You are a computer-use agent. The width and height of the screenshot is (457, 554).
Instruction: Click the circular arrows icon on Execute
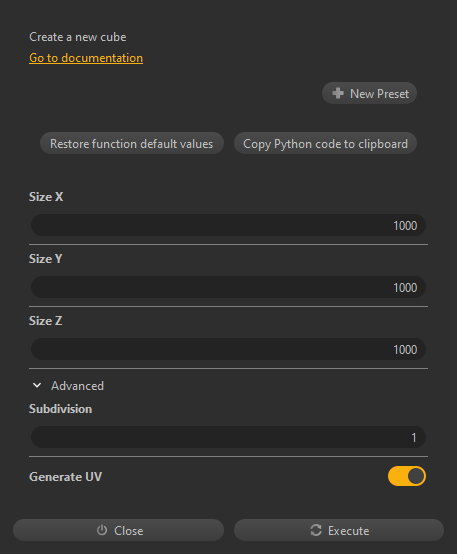tap(316, 530)
